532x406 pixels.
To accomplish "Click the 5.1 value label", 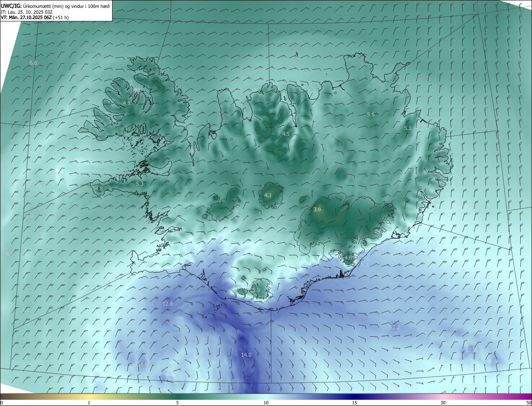I will 408,128.
